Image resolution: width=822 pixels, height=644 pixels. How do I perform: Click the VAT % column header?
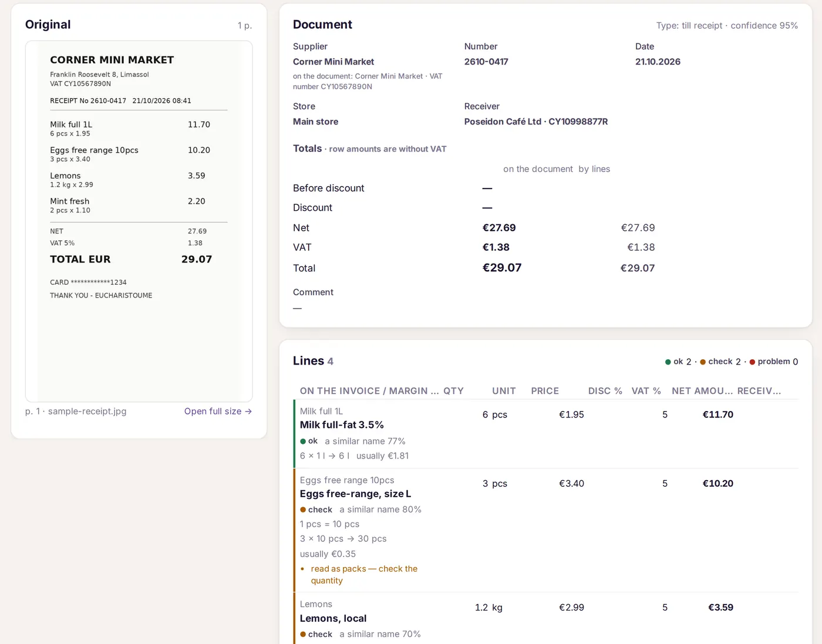tap(646, 391)
